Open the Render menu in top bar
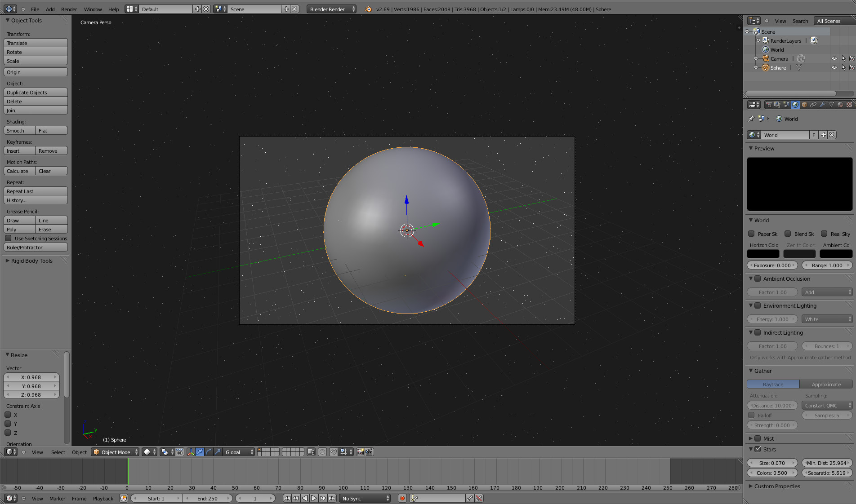 69,9
